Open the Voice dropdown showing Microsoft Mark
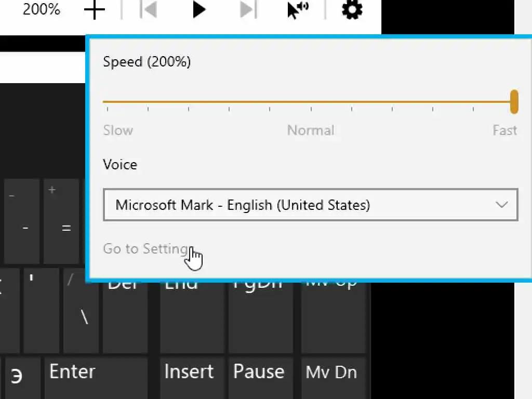Image resolution: width=532 pixels, height=399 pixels. coord(310,205)
